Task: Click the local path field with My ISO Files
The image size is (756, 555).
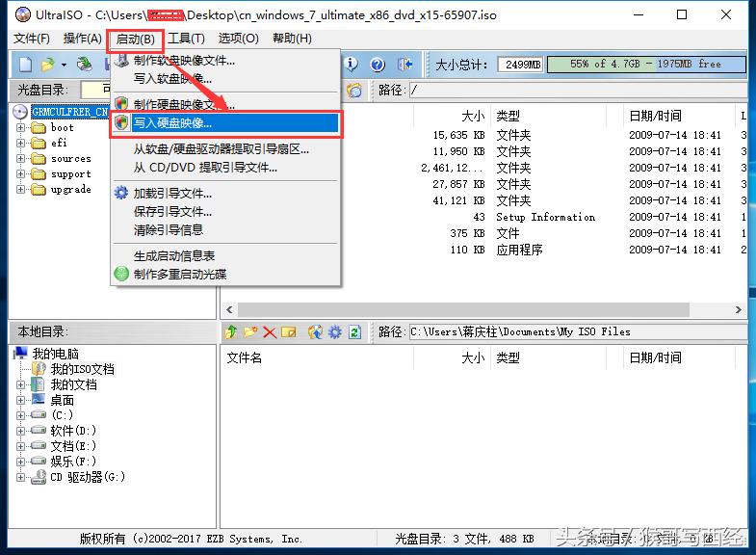Action: coord(578,331)
